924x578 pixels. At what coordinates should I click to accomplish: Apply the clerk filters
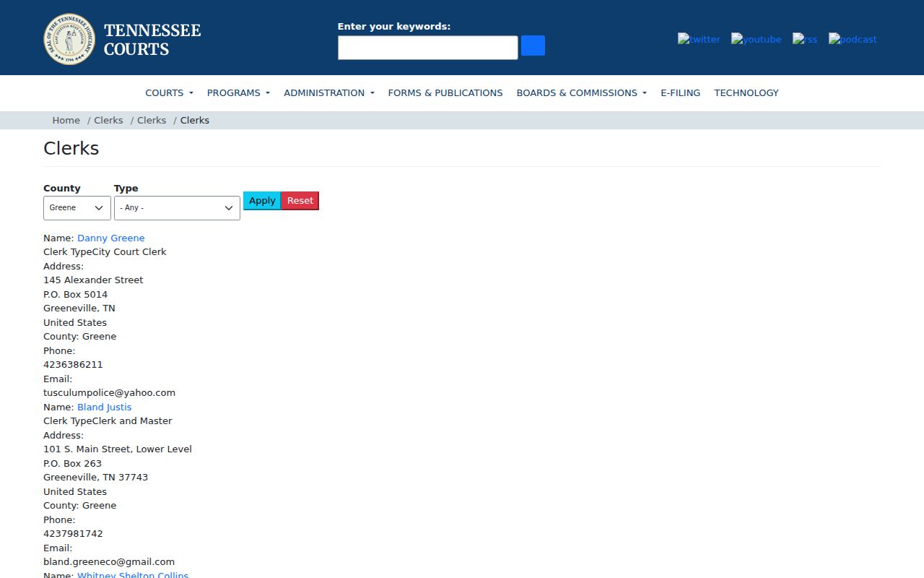point(262,201)
